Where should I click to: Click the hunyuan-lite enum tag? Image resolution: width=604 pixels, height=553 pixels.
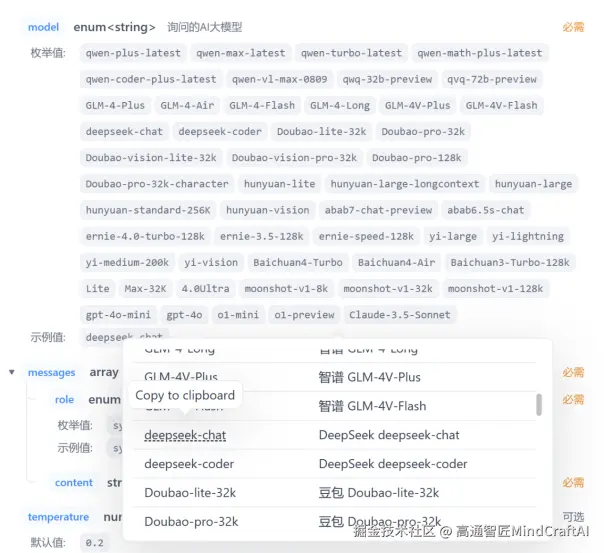pyautogui.click(x=280, y=184)
